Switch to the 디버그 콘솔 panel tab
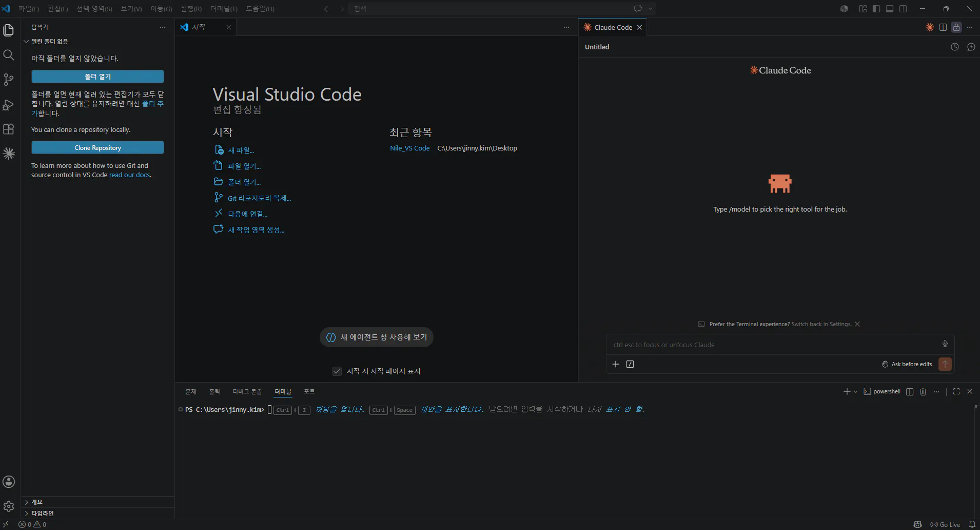This screenshot has width=980, height=530. [x=247, y=391]
